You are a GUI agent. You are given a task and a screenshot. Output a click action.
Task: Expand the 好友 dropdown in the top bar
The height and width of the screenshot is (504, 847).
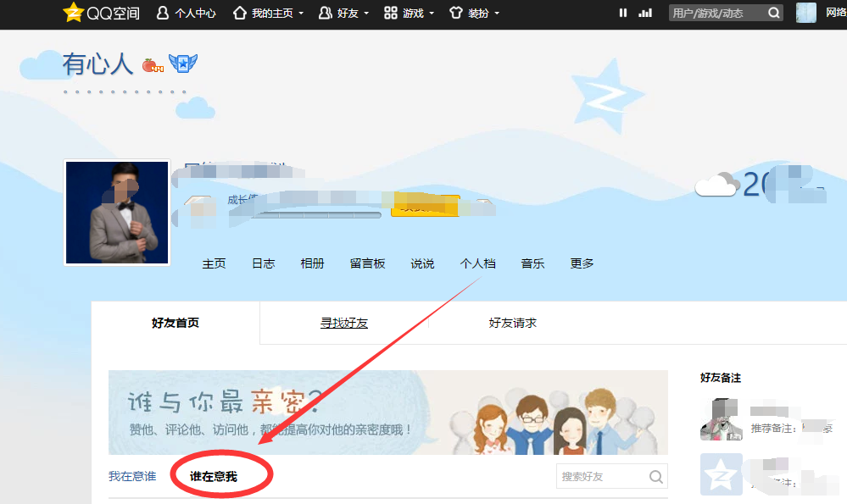(x=343, y=14)
